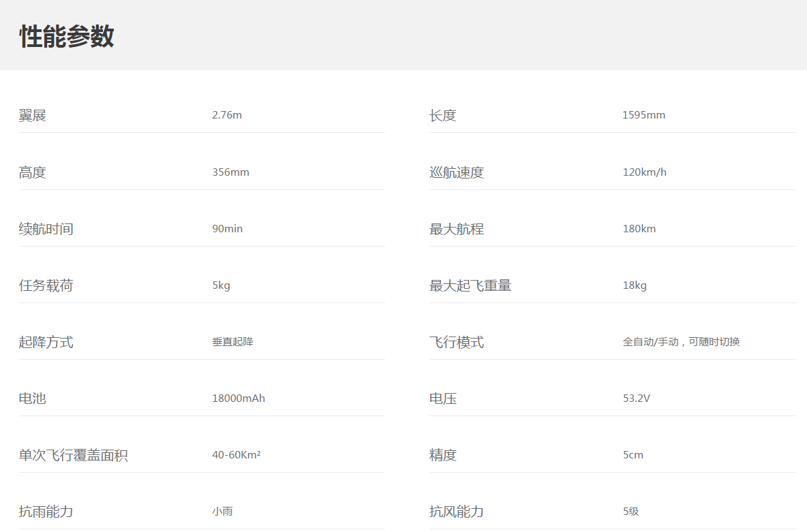Click the 性能参数 section heading
The height and width of the screenshot is (532, 807).
click(x=66, y=36)
